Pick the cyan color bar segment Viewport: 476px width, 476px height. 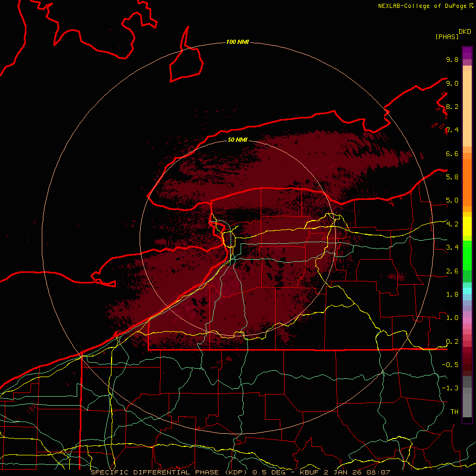[x=467, y=290]
